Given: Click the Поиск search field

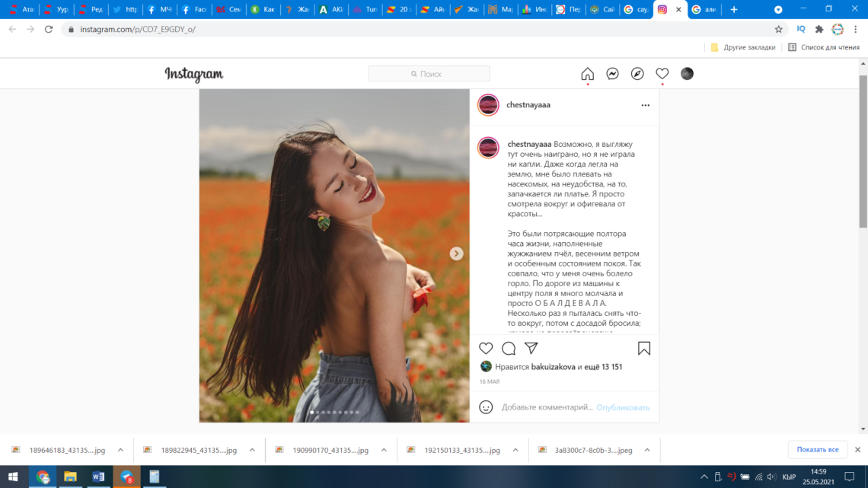Looking at the screenshot, I should coord(429,74).
